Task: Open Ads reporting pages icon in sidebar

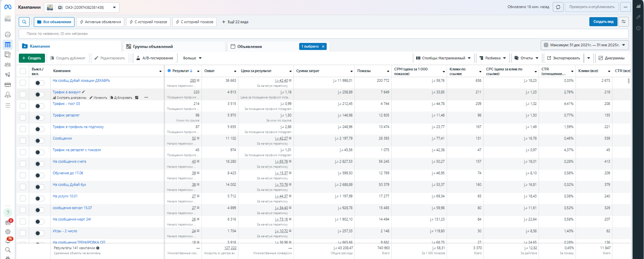Action: click(x=7, y=55)
